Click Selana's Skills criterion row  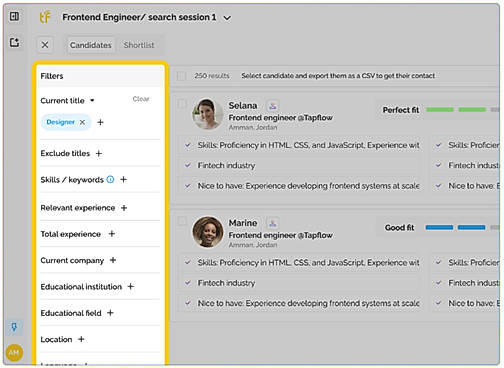click(301, 145)
